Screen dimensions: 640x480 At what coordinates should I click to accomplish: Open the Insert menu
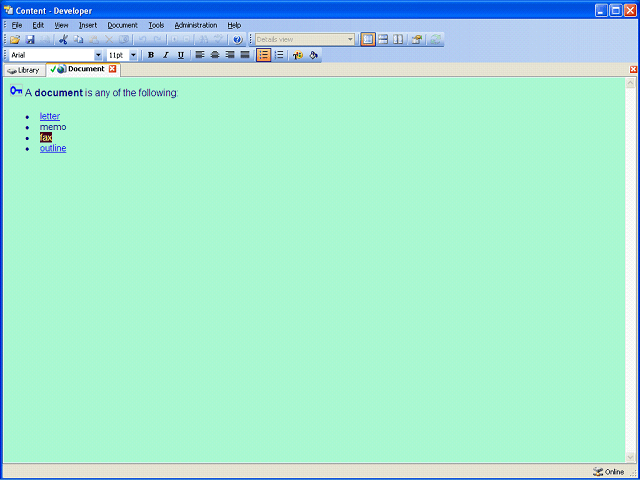pos(88,25)
